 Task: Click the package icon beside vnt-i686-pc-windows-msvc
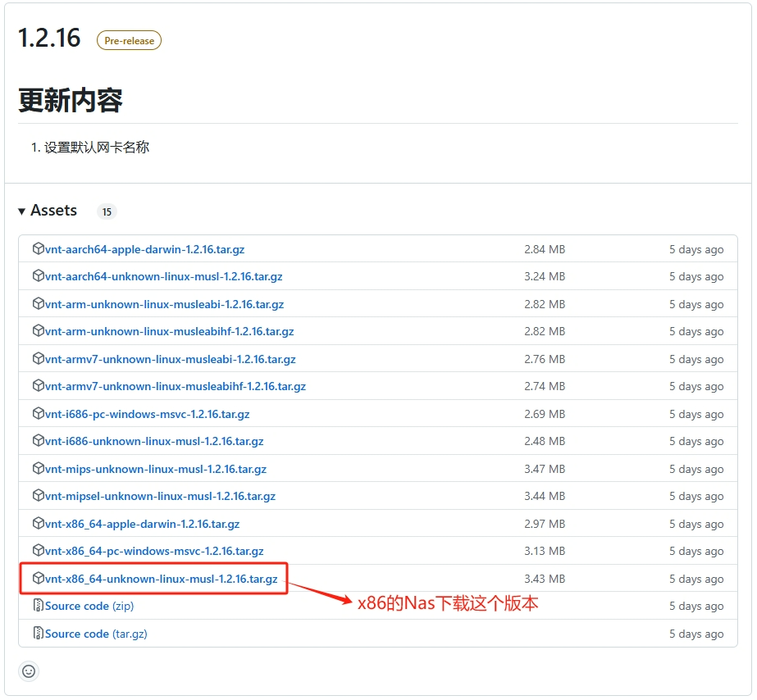point(39,413)
